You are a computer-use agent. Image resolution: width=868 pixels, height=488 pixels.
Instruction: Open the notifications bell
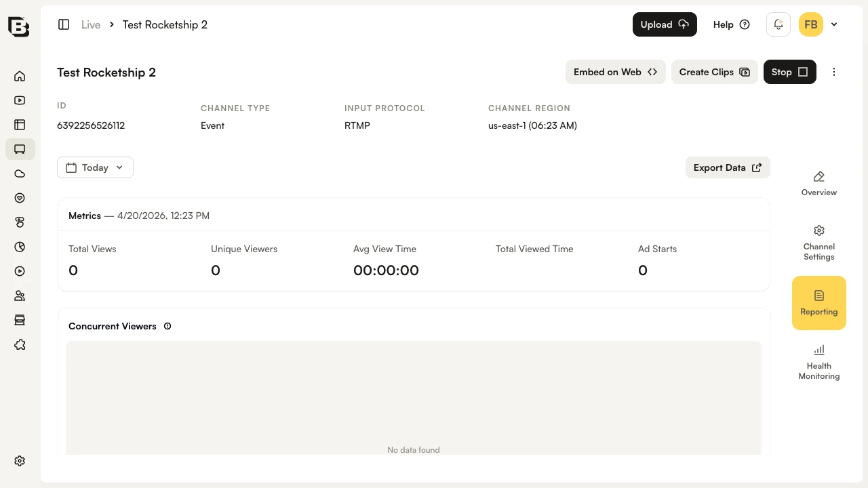coord(778,24)
